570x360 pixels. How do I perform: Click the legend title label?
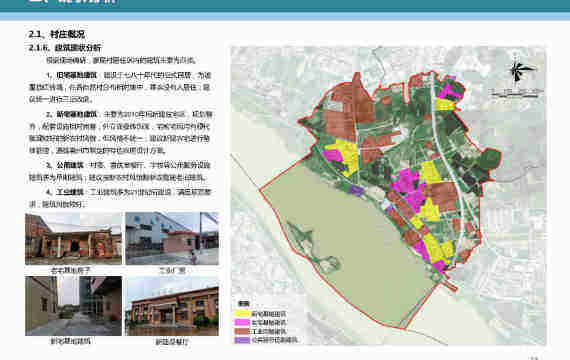point(243,304)
